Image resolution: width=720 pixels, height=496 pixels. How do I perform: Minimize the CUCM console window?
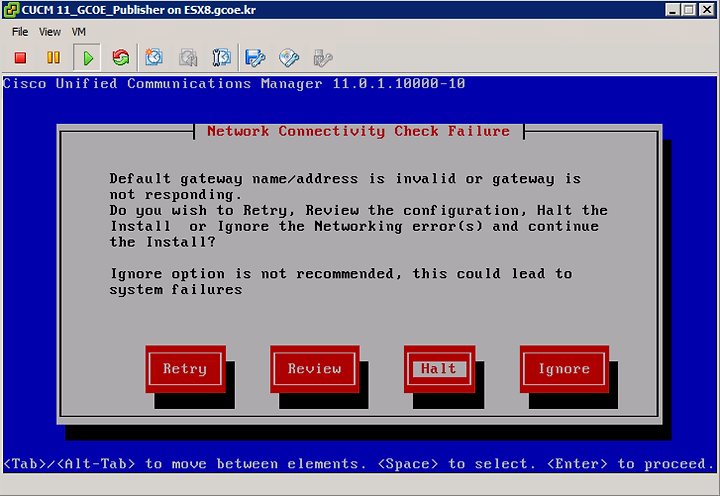[673, 10]
